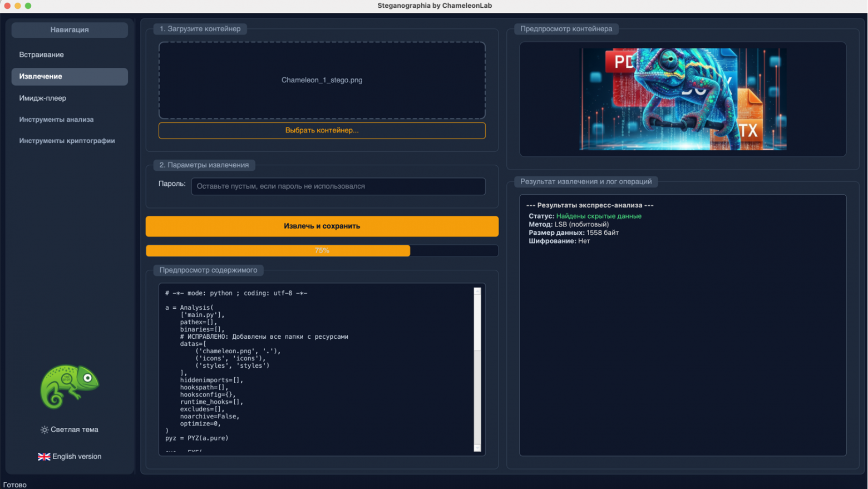Click the container preview image of the chameleon

click(682, 99)
